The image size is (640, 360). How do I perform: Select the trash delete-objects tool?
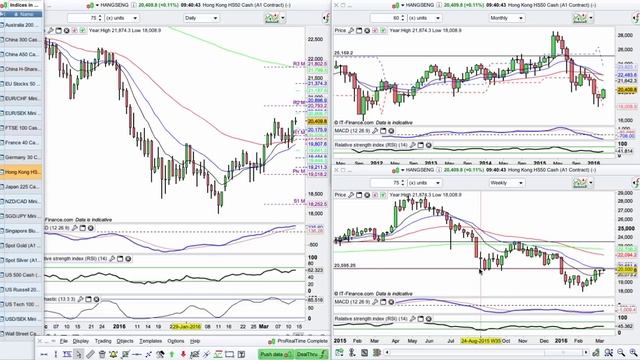tap(102, 354)
